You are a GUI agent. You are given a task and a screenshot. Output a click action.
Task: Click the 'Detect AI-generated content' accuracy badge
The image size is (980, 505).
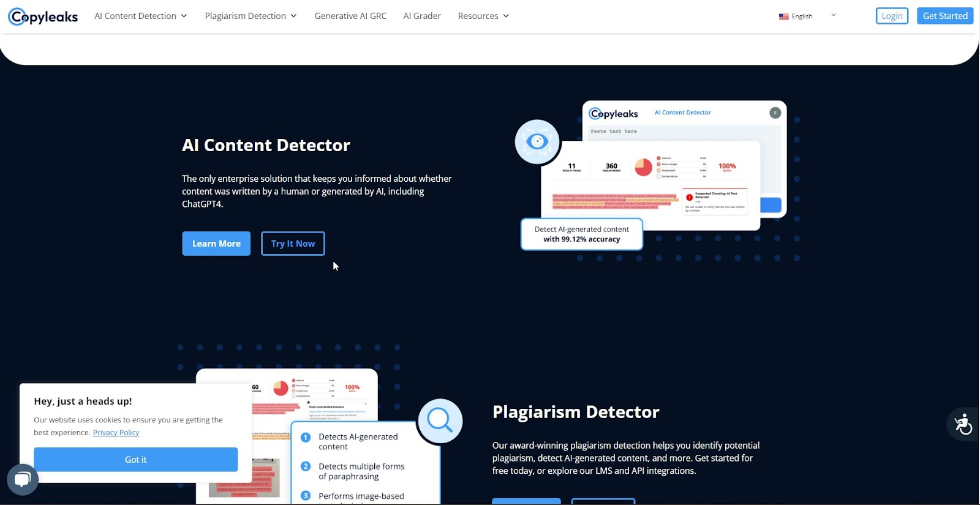coord(582,234)
